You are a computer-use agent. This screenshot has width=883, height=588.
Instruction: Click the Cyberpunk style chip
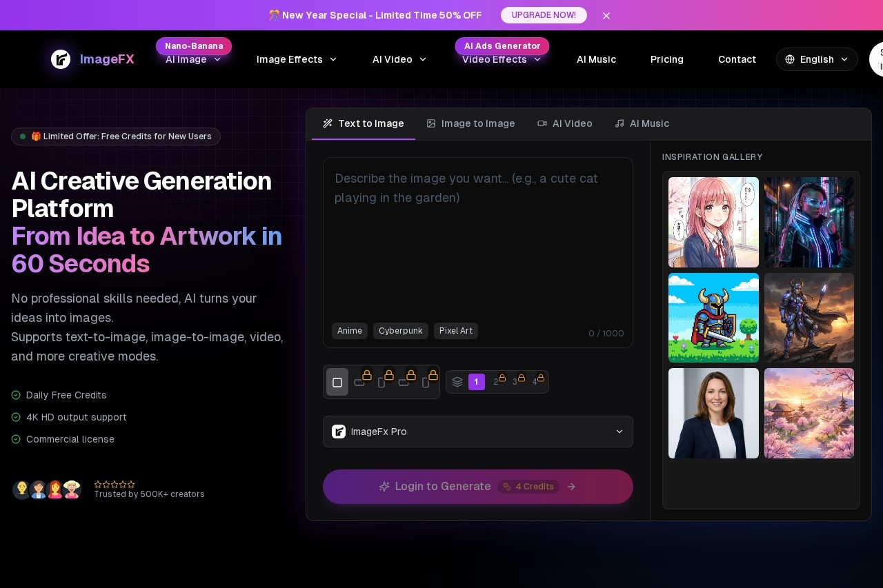point(400,331)
